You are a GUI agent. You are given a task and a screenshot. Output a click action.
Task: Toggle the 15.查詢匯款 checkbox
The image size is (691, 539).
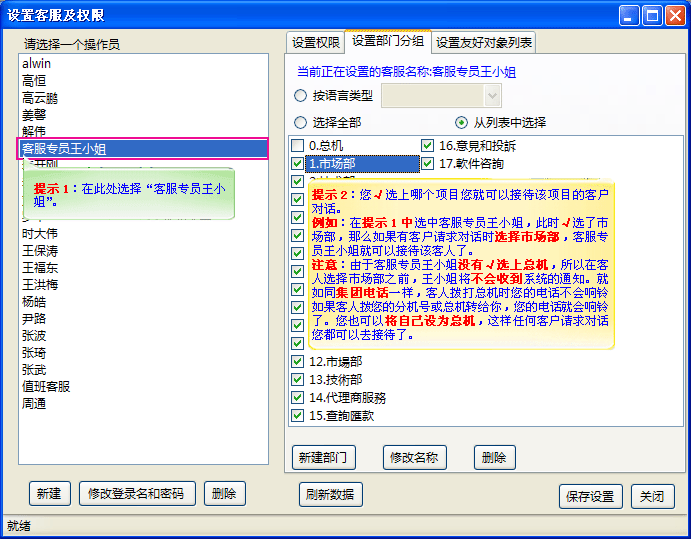point(298,416)
